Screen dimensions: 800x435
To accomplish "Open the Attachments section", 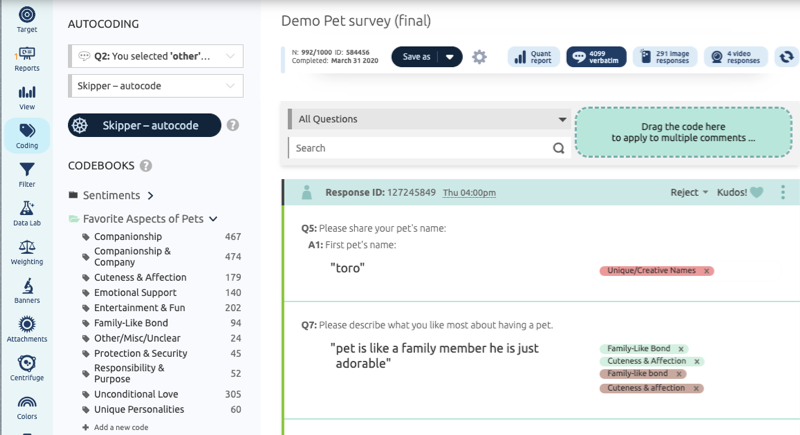I will pos(27,329).
